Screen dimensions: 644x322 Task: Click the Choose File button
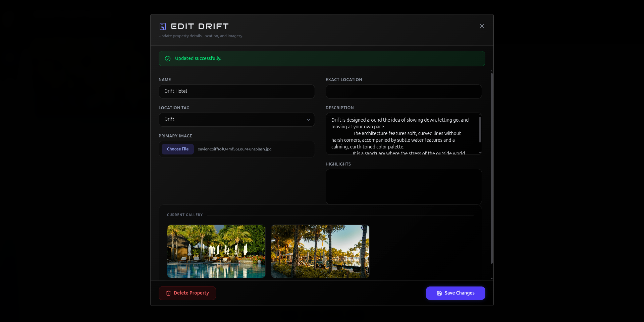click(x=178, y=149)
